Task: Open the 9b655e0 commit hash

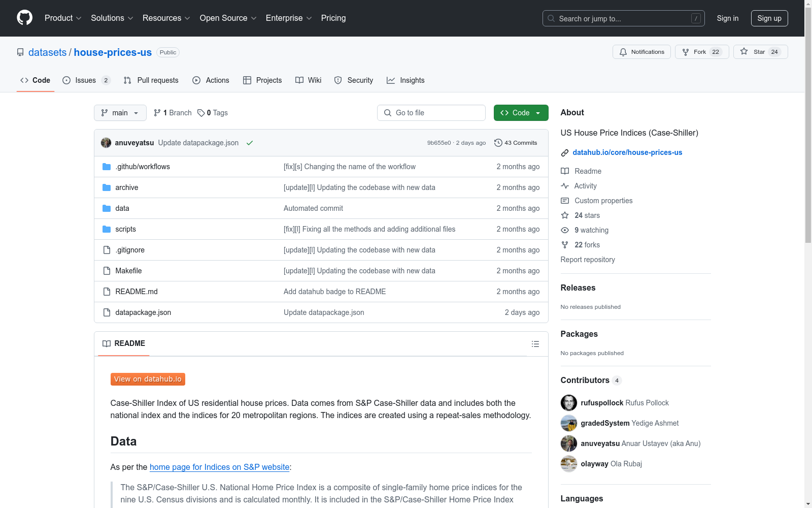Action: pyautogui.click(x=439, y=143)
